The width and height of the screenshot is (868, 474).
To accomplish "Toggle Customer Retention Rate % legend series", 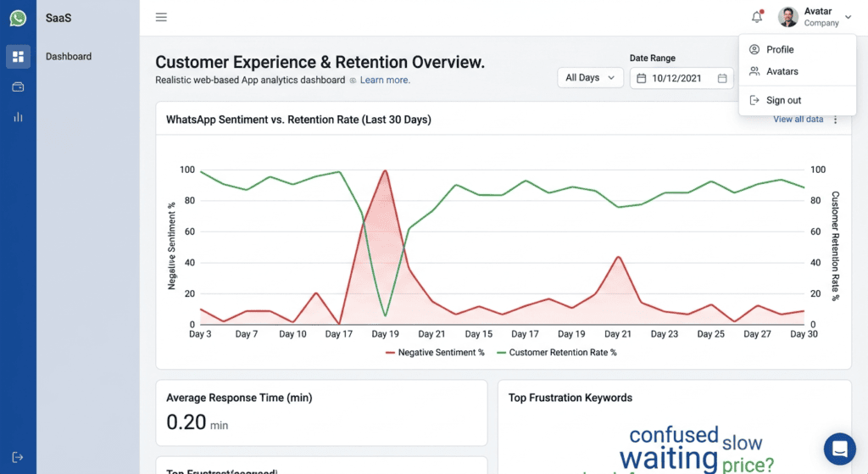I will [556, 353].
